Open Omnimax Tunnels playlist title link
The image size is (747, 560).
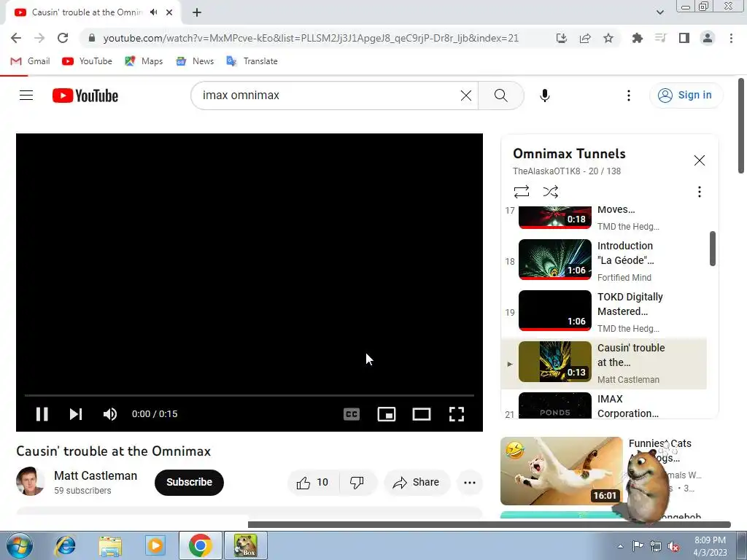click(x=569, y=154)
